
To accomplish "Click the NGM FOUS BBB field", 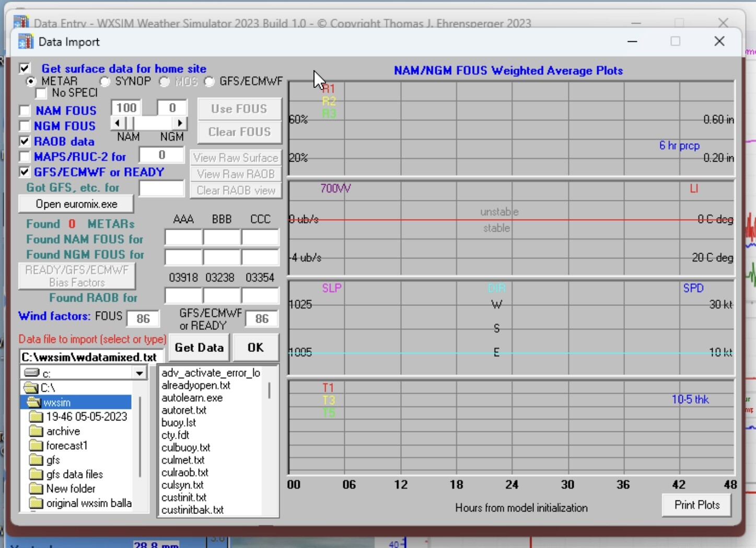I will pyautogui.click(x=222, y=257).
